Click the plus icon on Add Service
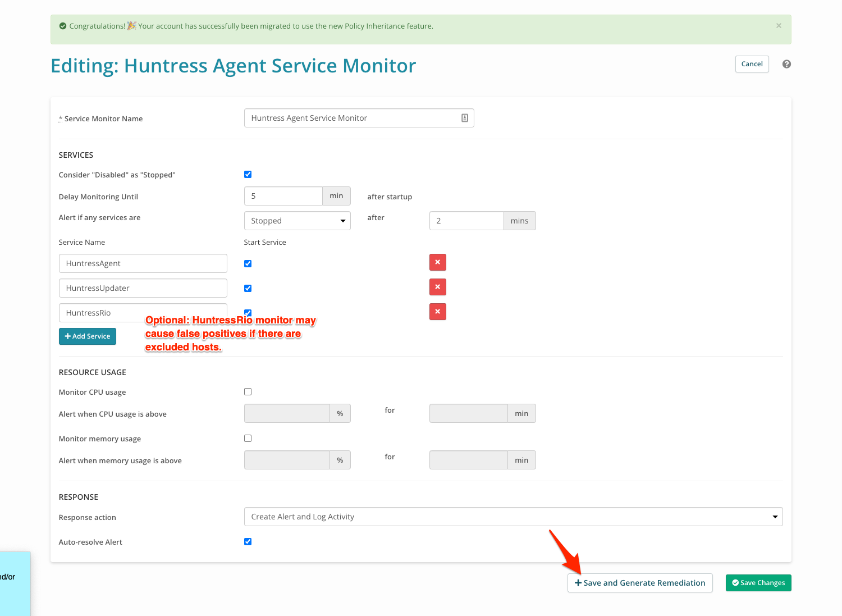 [x=68, y=336]
